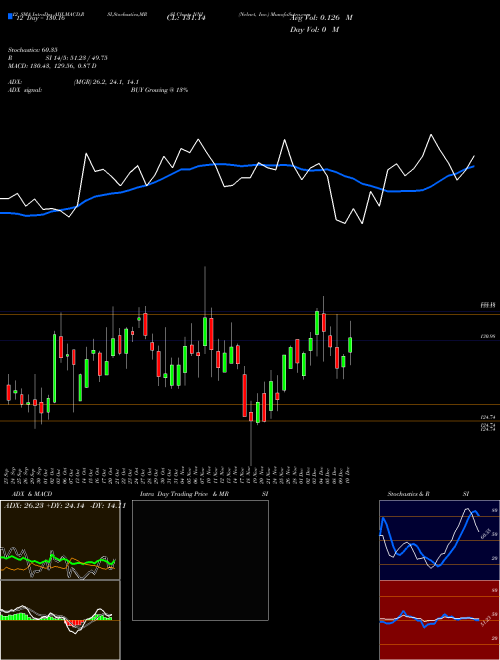Click the 'ADX signal:' label
The width and height of the screenshot is (500, 660).
coord(24,90)
